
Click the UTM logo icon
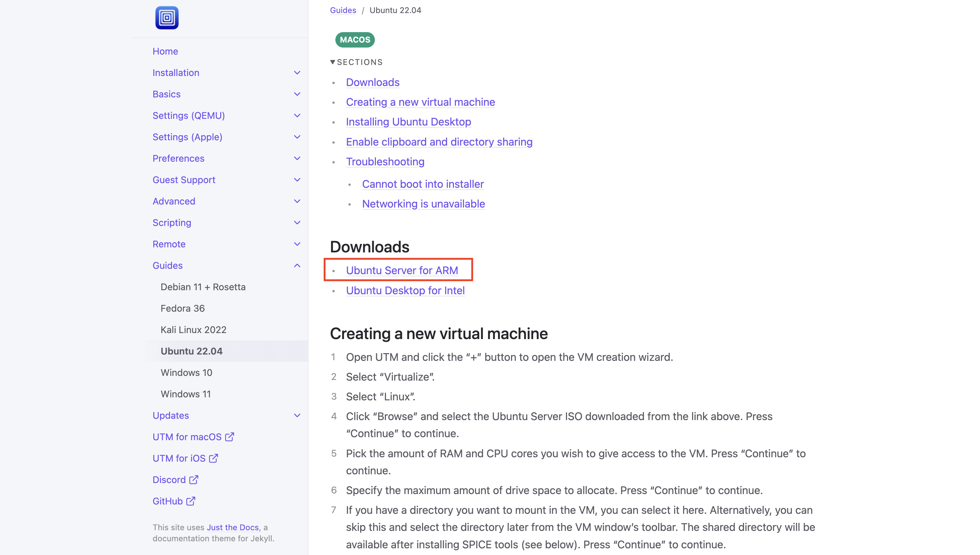[x=166, y=17]
